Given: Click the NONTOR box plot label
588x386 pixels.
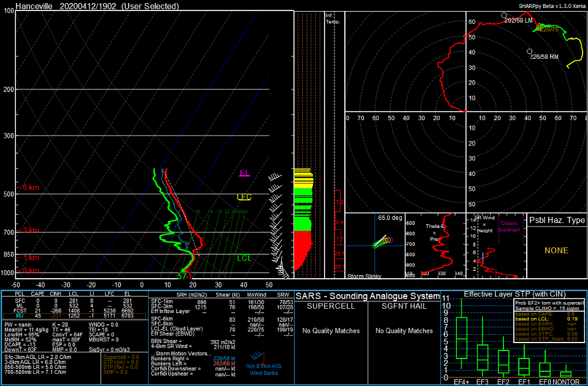Looking at the screenshot, I should click(x=565, y=382).
